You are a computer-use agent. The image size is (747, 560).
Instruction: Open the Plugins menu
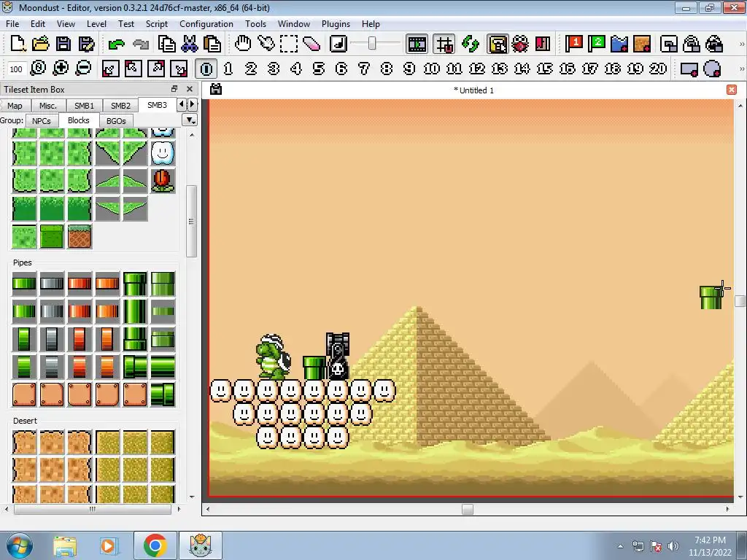tap(336, 24)
